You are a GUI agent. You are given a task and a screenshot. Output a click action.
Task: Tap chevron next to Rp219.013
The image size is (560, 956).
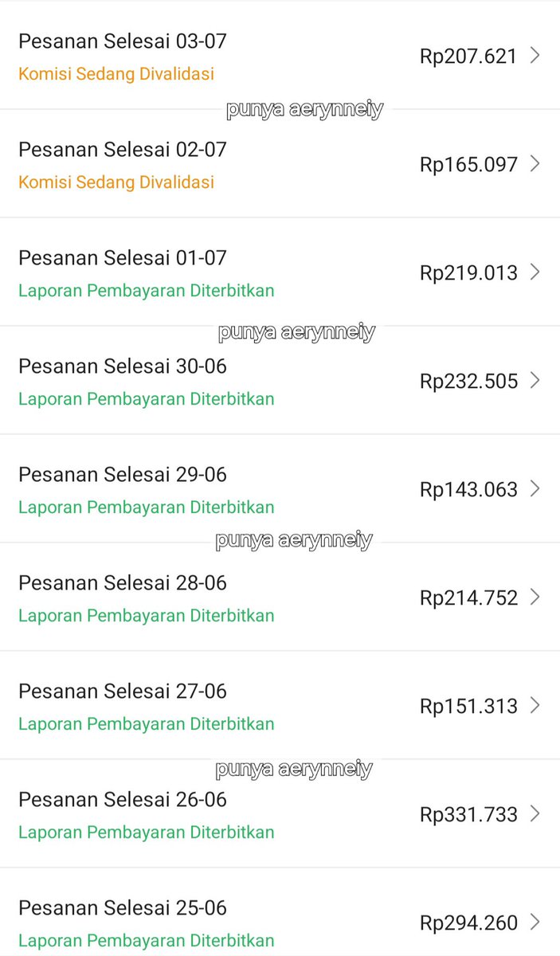[x=535, y=272]
